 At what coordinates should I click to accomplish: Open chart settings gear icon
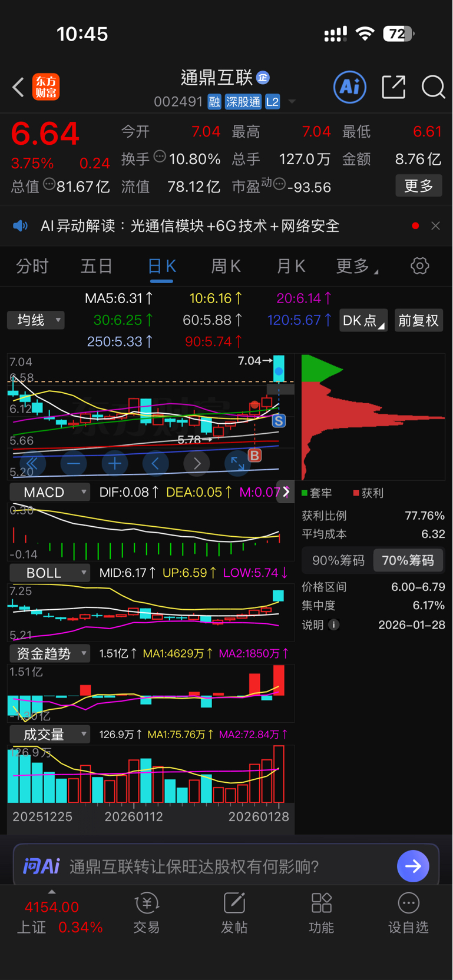[x=419, y=266]
